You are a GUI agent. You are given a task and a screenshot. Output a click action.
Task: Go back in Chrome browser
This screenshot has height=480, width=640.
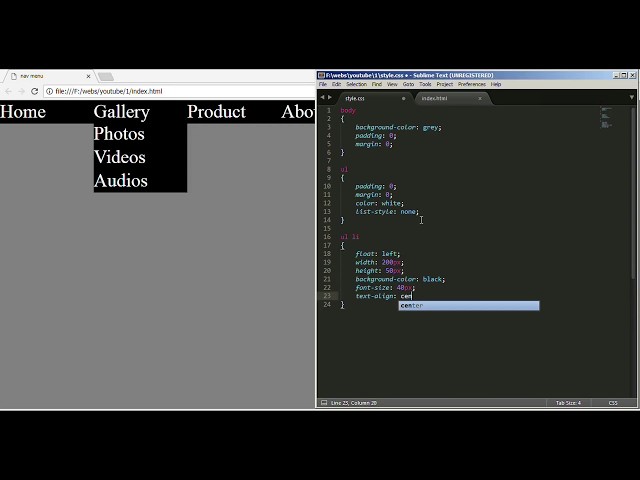[x=9, y=91]
